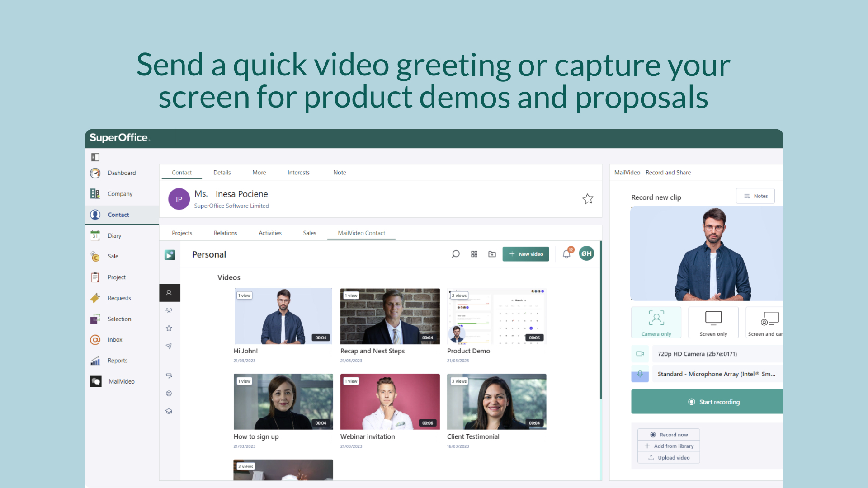The width and height of the screenshot is (868, 488).
Task: Create new folder icon
Action: point(492,254)
